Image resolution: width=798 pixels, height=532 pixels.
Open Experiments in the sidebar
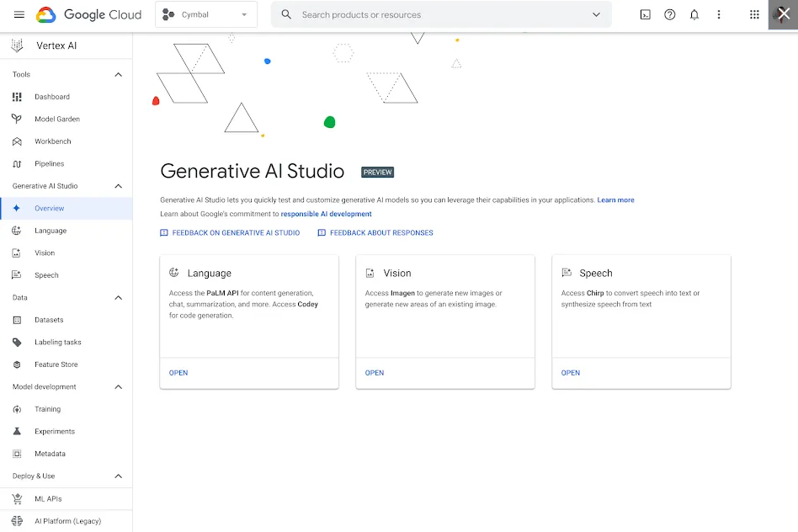(66, 431)
